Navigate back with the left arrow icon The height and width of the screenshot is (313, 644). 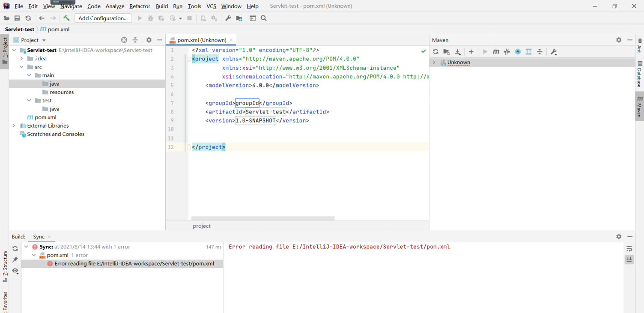tap(42, 18)
